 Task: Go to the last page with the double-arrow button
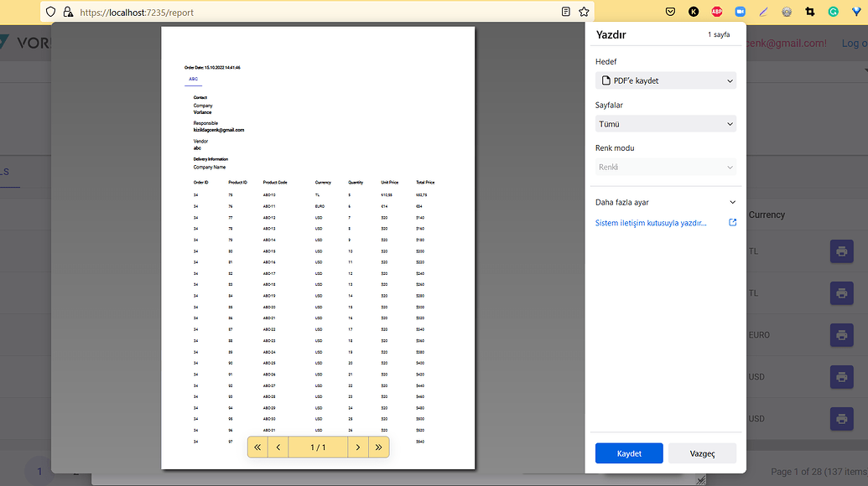pos(378,447)
